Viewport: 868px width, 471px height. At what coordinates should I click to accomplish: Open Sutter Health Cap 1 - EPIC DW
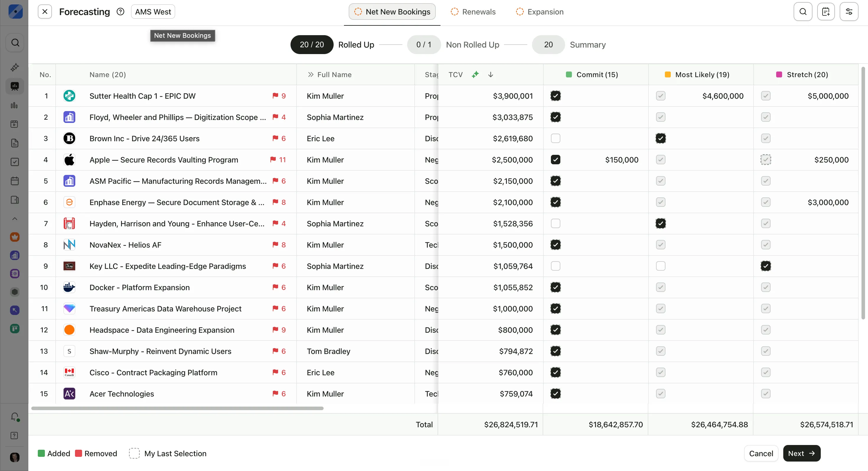point(143,96)
